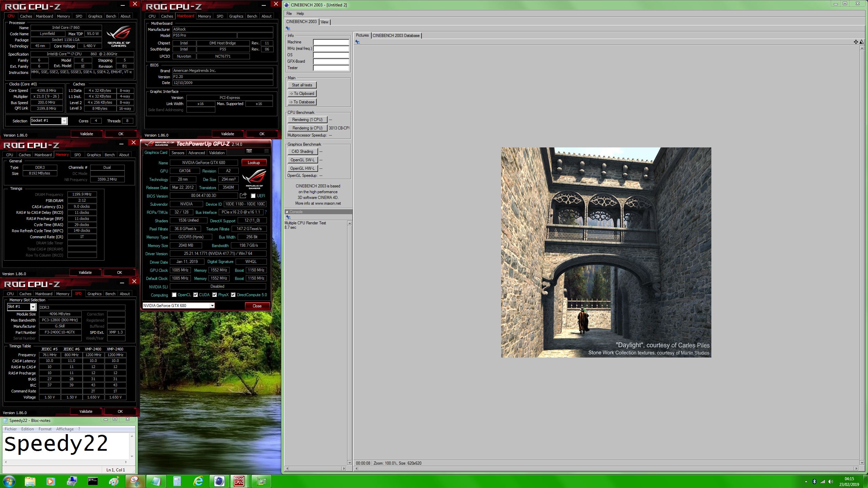The image size is (868, 488).
Task: Click the Rendering (x CPU) button
Action: coord(307,128)
